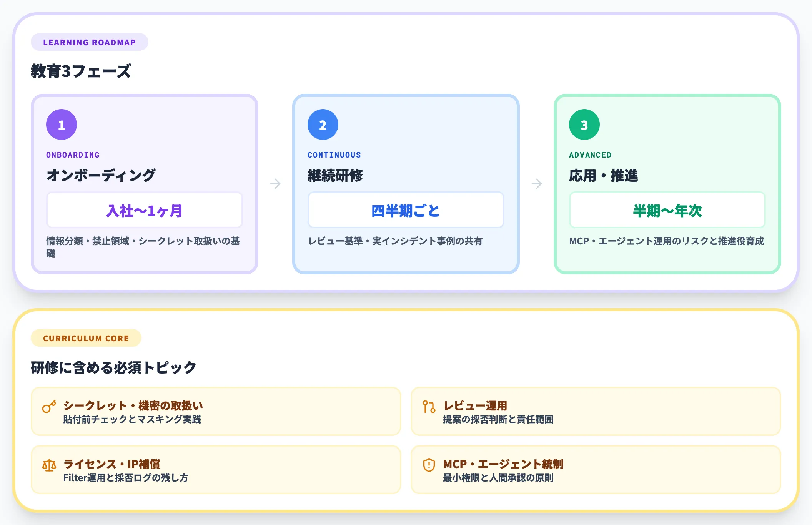Screen dimensions: 812x525
Task: Click the green circle numbered 3
Action: (x=584, y=124)
